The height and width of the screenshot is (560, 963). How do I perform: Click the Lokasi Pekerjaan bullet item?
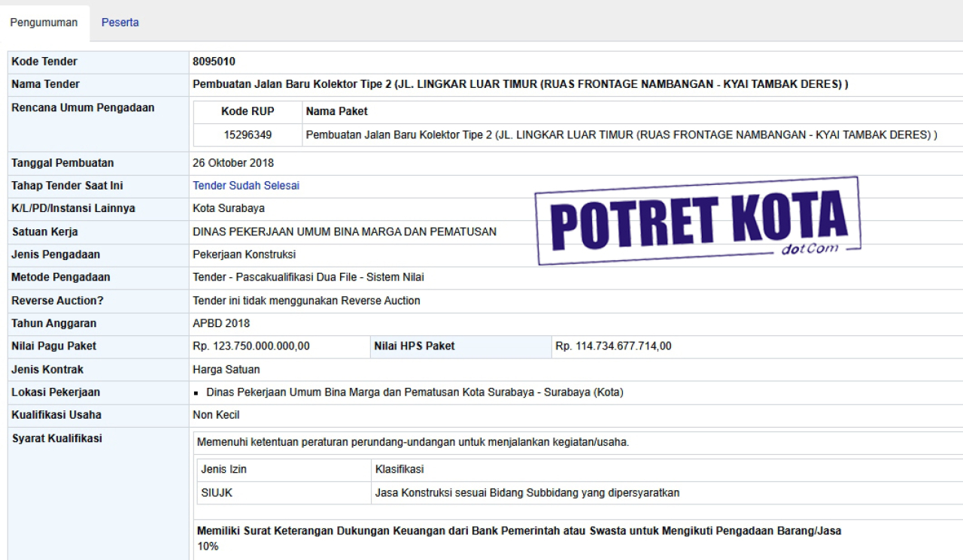coord(415,392)
